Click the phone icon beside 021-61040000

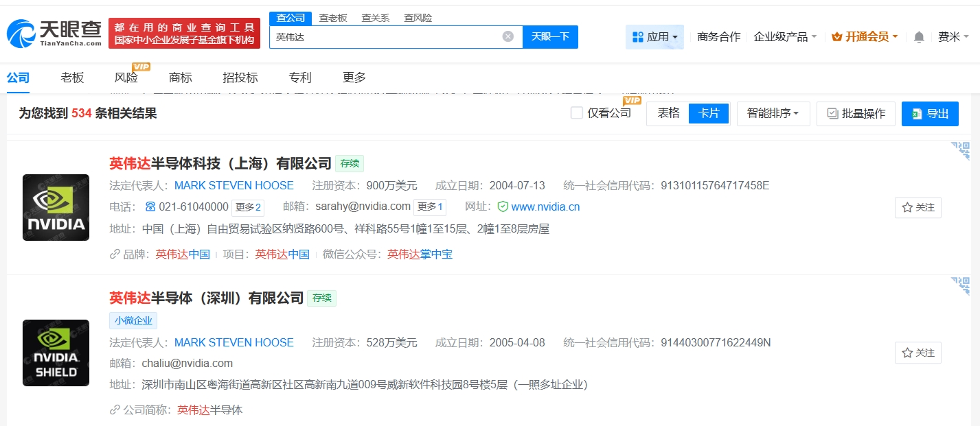tap(151, 207)
